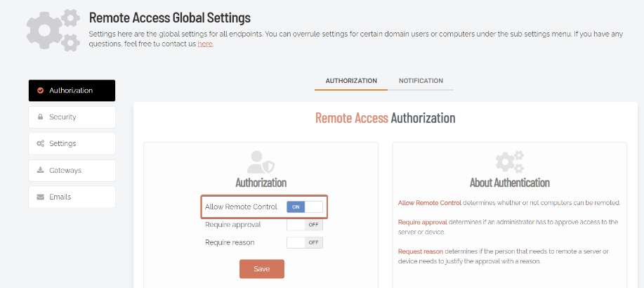Turn off the Allow Remote Control switch
The width and height of the screenshot is (644, 288).
click(x=305, y=207)
